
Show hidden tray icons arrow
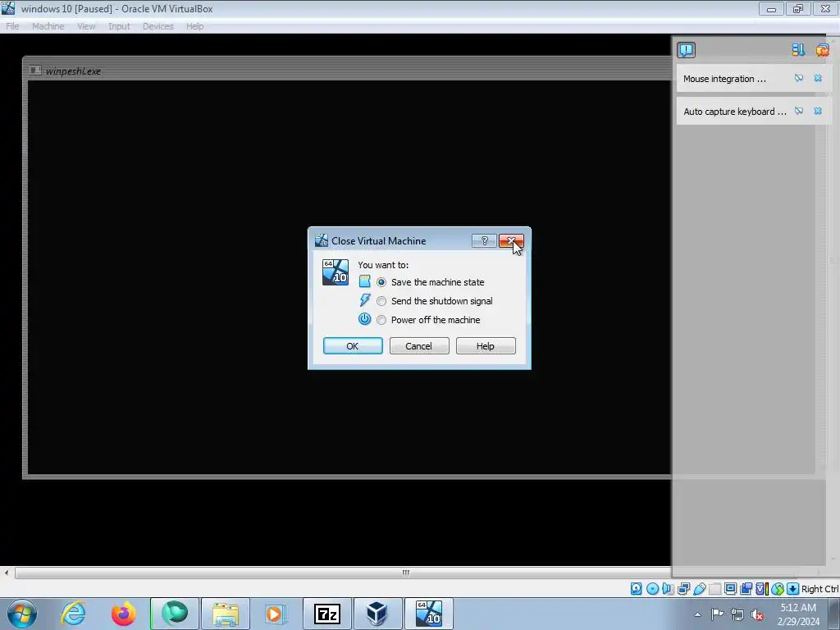click(697, 614)
